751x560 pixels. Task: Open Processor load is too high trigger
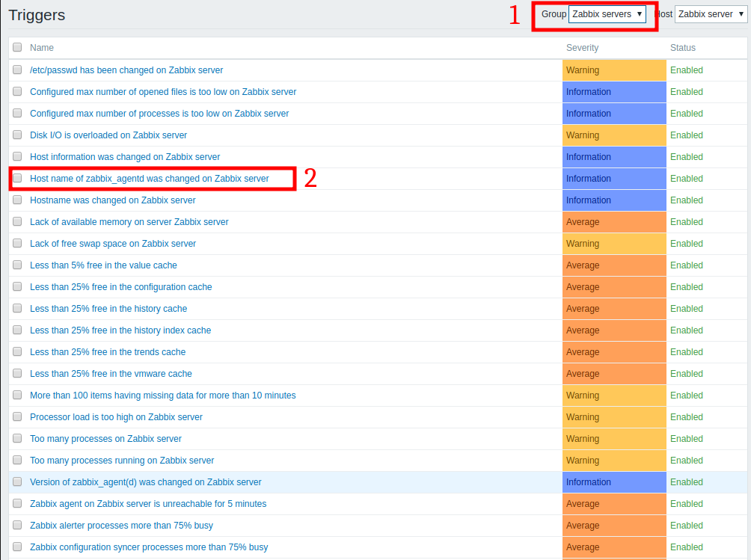coord(116,417)
